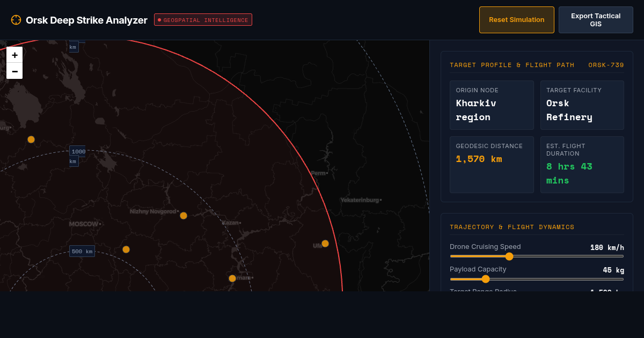
Task: Adjust the Drone Cruising Speed slider
Action: [x=537, y=256]
